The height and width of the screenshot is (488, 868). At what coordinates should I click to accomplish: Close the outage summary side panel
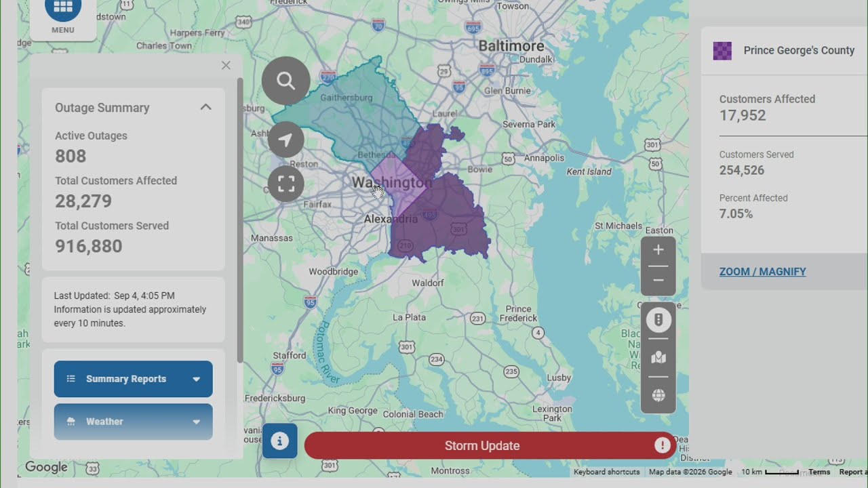tap(226, 65)
